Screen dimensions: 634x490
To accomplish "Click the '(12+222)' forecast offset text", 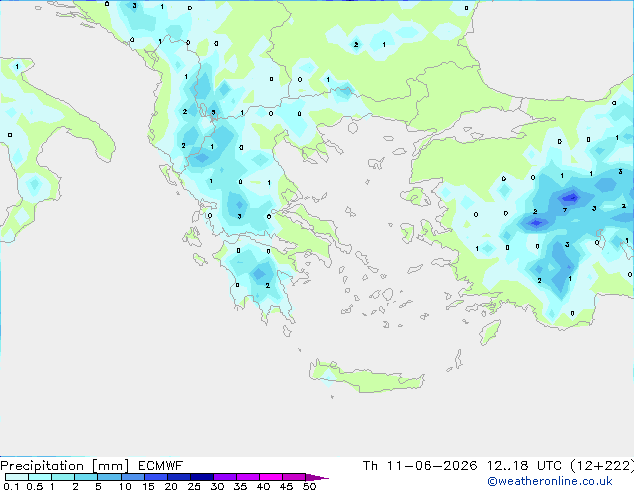I will coord(602,466).
